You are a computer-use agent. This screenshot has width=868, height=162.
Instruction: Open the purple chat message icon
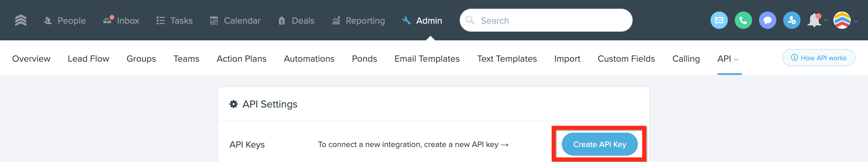coord(768,20)
